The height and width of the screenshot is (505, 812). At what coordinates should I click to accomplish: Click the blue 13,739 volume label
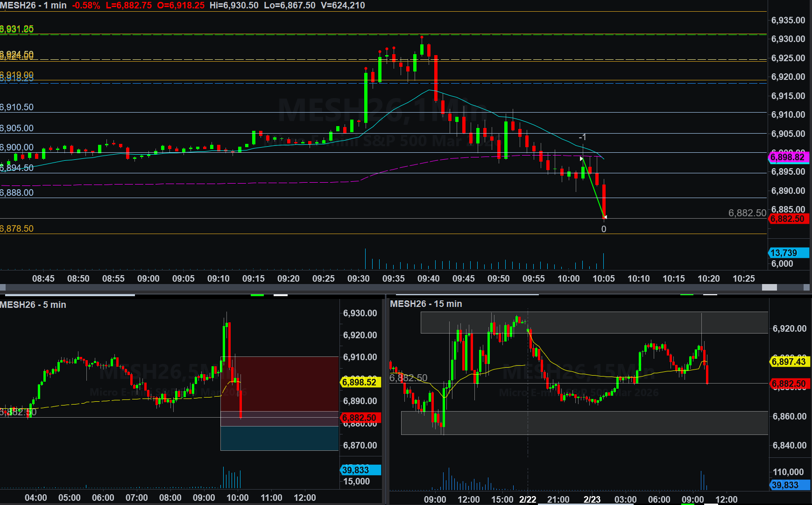coord(788,253)
